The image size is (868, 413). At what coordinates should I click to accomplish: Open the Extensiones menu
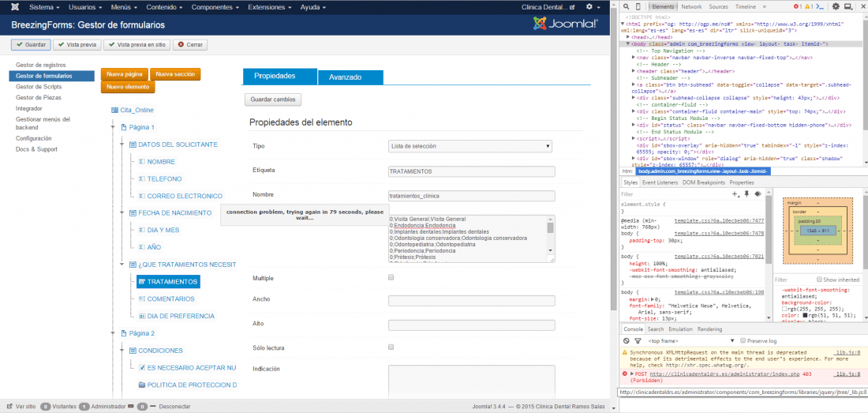point(271,7)
